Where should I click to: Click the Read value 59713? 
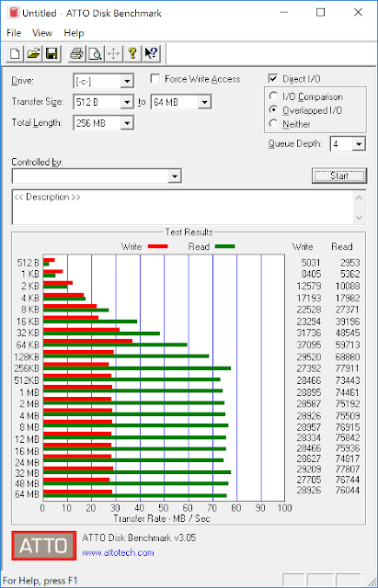pos(348,345)
